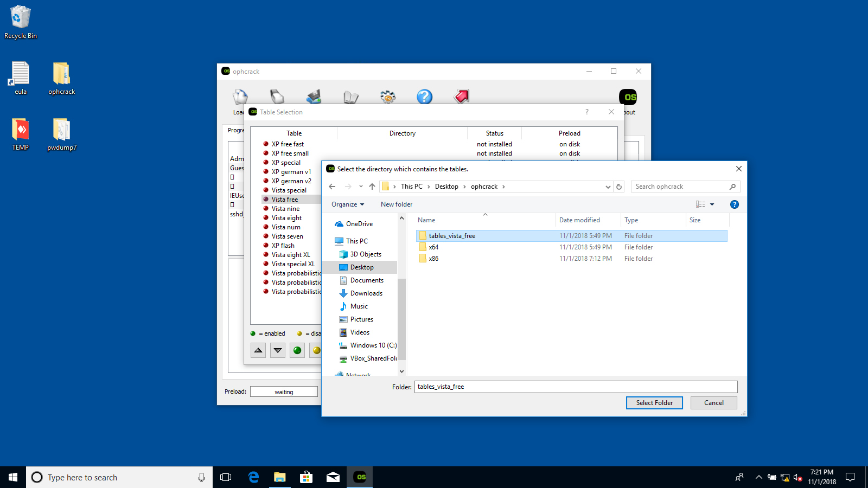
Task: Click the Folder name input field
Action: (576, 387)
